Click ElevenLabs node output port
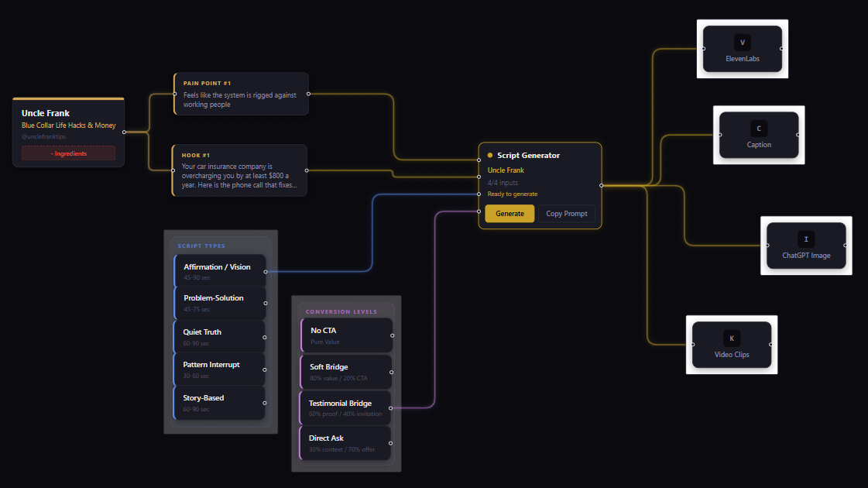This screenshot has height=488, width=868. click(x=781, y=49)
